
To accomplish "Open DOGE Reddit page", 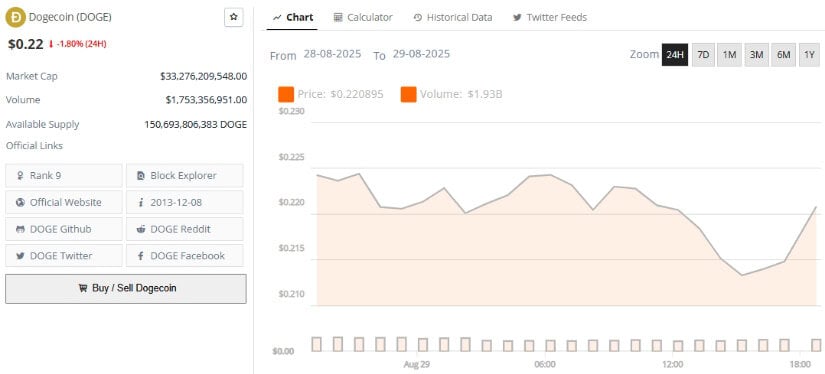I will [185, 229].
